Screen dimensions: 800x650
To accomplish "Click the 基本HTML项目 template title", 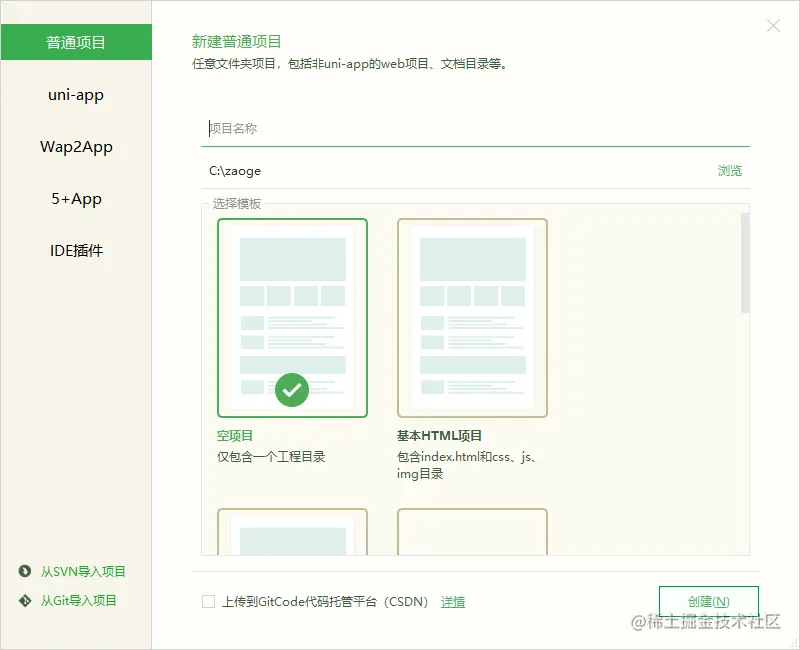I will [439, 436].
